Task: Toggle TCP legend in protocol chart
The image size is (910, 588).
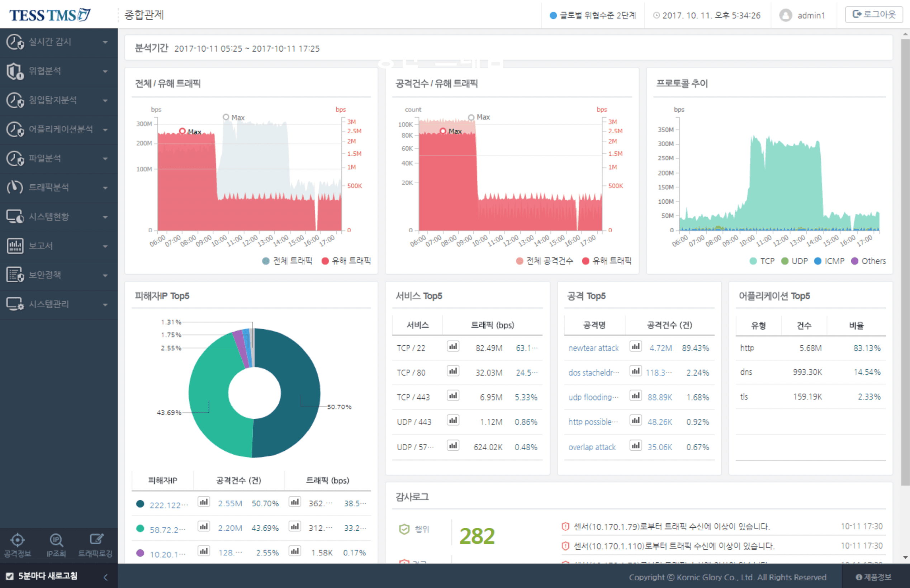Action: (762, 261)
